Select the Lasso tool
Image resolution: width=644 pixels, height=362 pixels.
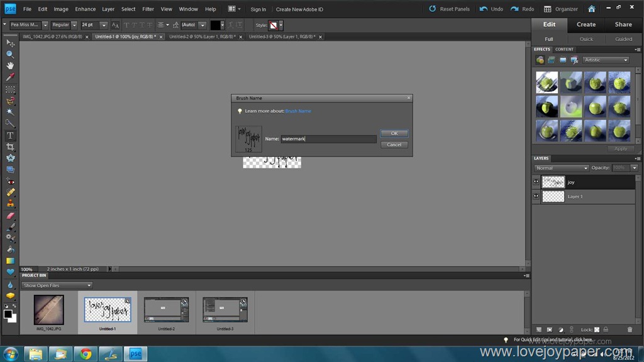coord(10,101)
